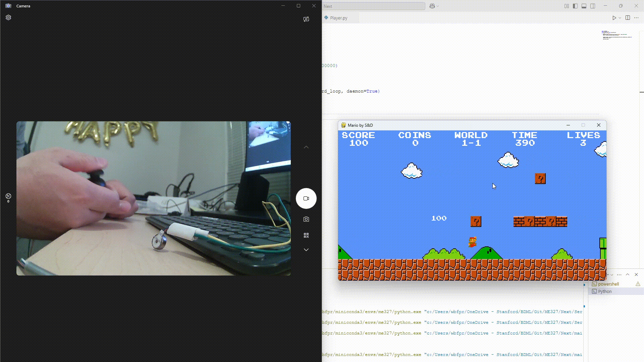Split the editor to the right
The height and width of the screenshot is (362, 644).
coord(628,18)
